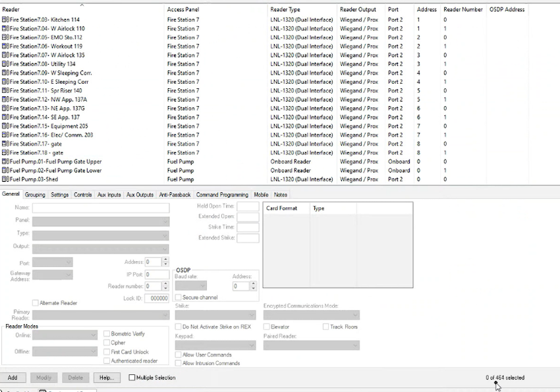Click reader icon for Fire Station7.05- EMO Sto.112
Screen dimensions: 560x392
5,38
